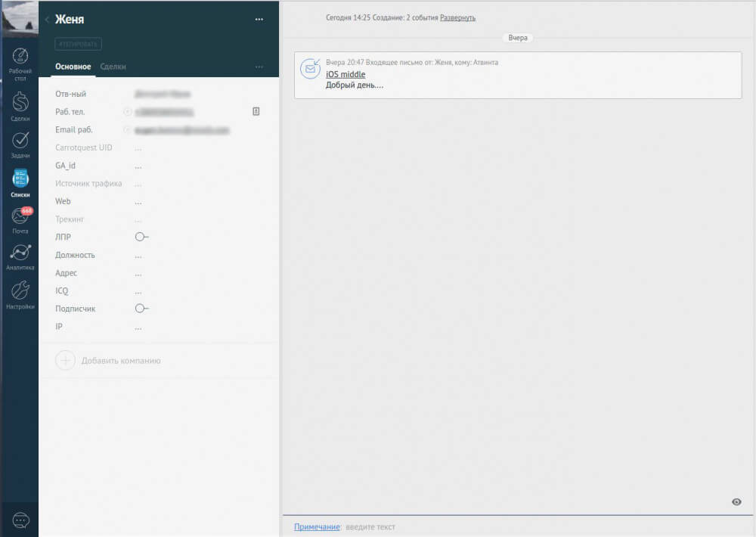Open the iOS middle email link
The image size is (756, 537).
point(345,74)
